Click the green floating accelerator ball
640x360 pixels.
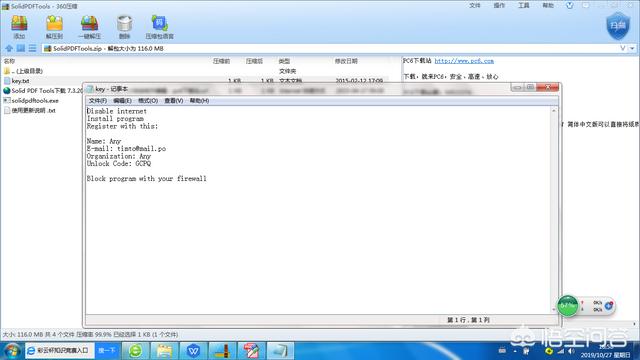pos(568,306)
